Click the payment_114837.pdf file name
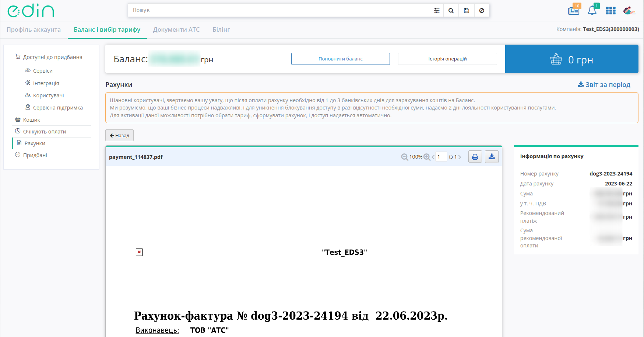This screenshot has width=644, height=337. tap(136, 157)
